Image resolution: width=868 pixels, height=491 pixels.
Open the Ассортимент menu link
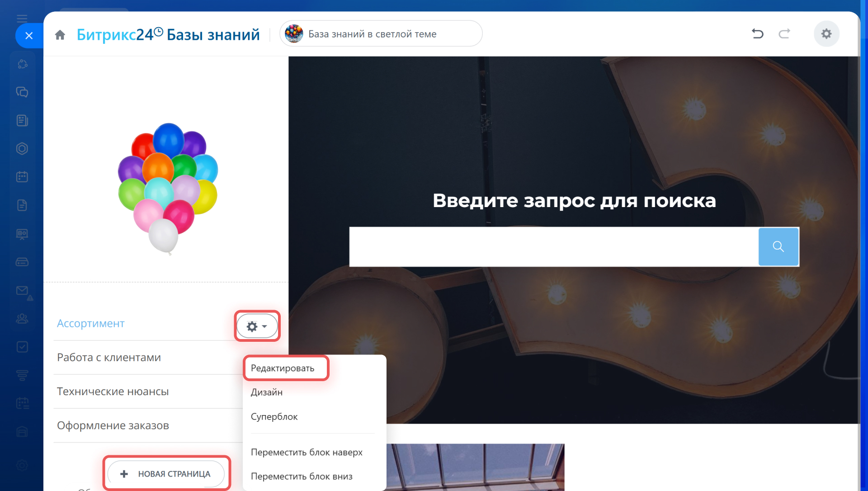pos(91,323)
